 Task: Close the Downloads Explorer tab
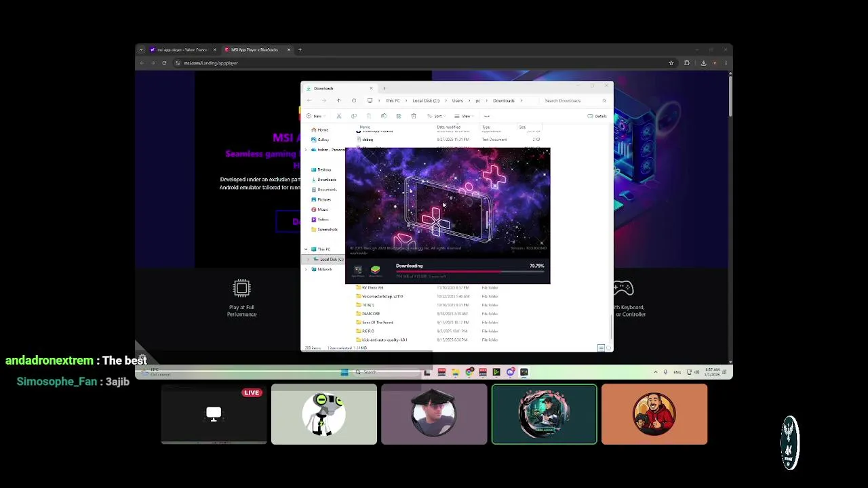coord(371,88)
